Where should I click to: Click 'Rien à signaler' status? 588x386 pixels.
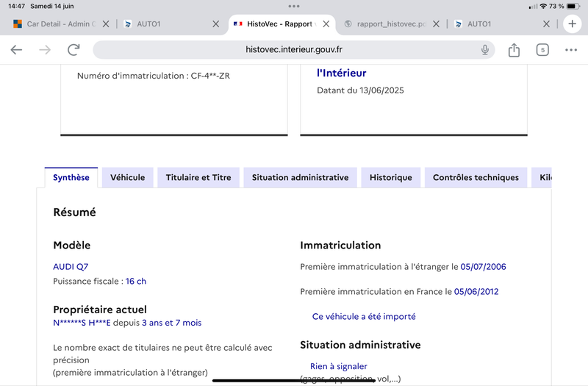[339, 366]
